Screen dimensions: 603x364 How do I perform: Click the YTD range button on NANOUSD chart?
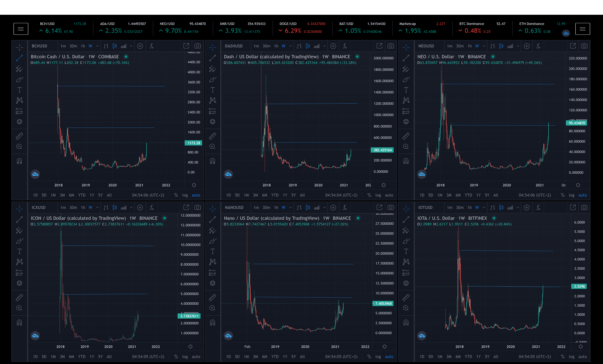(x=275, y=356)
